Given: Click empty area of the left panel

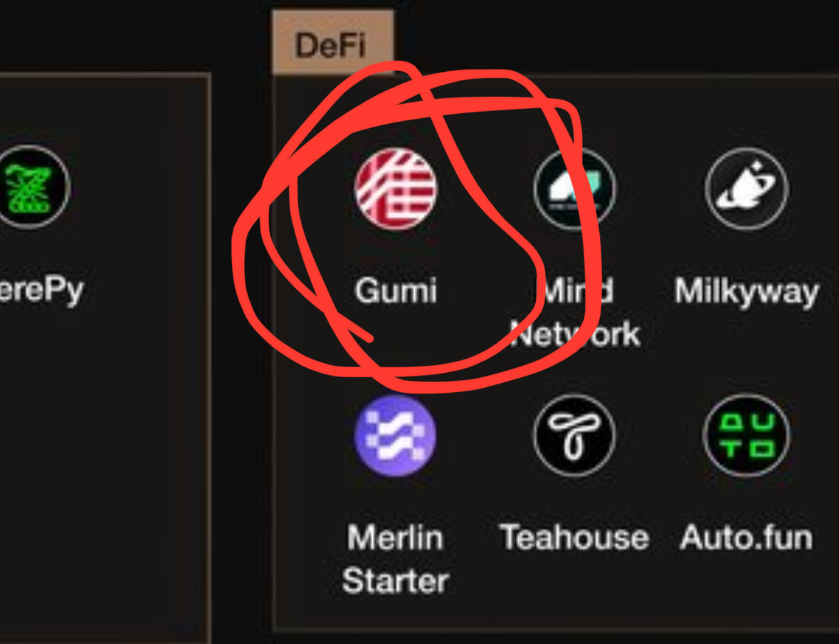Looking at the screenshot, I should [x=102, y=455].
